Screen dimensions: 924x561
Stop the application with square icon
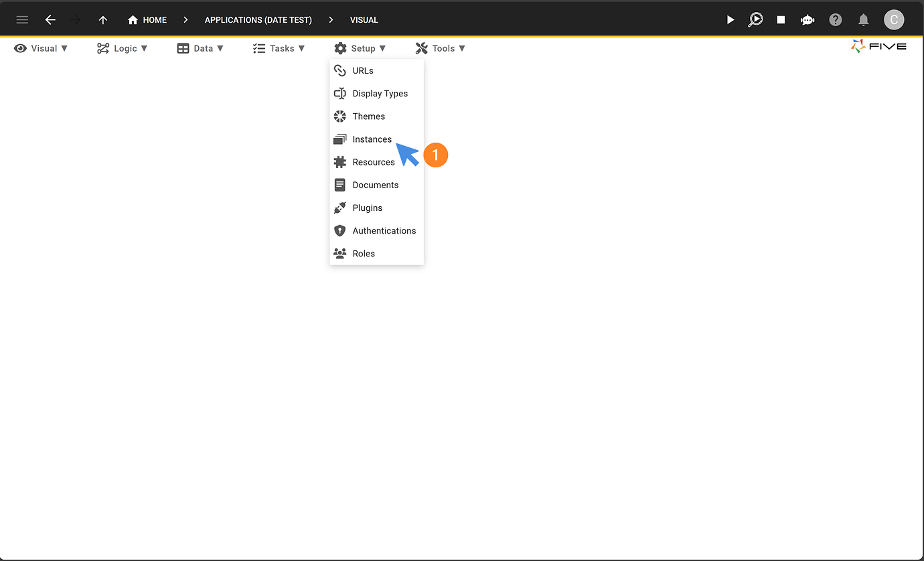tap(781, 20)
